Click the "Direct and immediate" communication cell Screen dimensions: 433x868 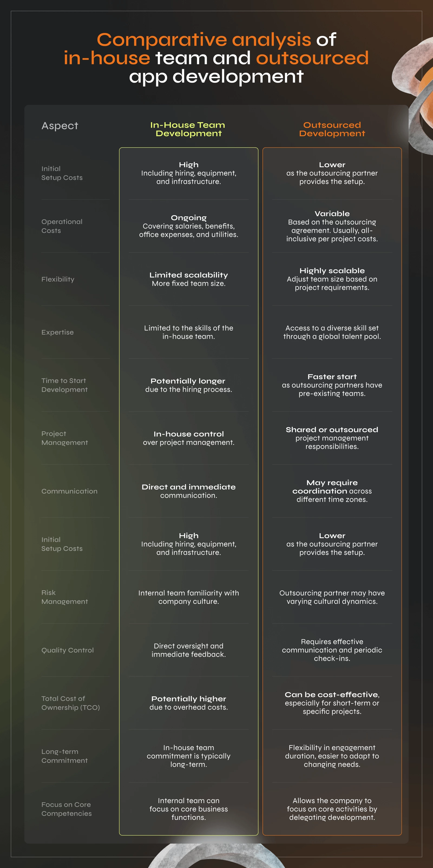tap(189, 487)
